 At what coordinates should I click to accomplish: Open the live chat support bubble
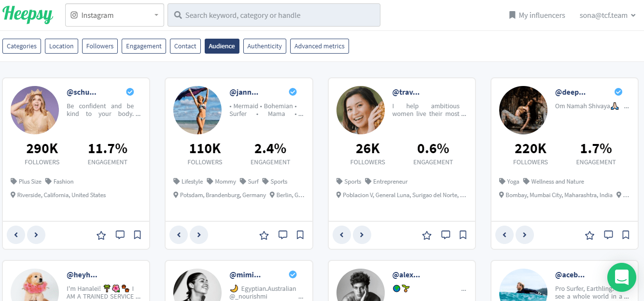coord(621,277)
